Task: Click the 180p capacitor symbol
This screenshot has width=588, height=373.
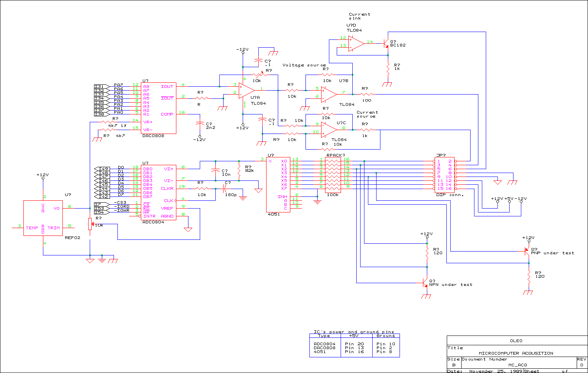Action: (225, 189)
